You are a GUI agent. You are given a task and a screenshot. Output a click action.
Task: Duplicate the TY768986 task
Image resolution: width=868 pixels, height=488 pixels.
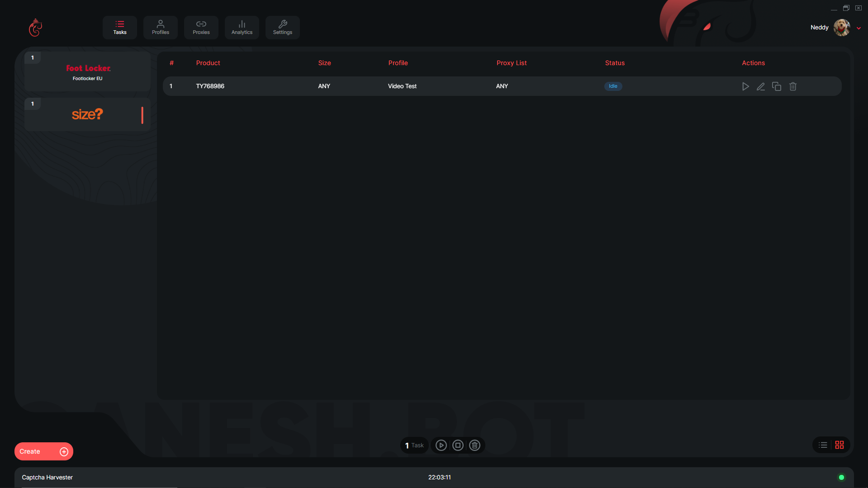(777, 86)
